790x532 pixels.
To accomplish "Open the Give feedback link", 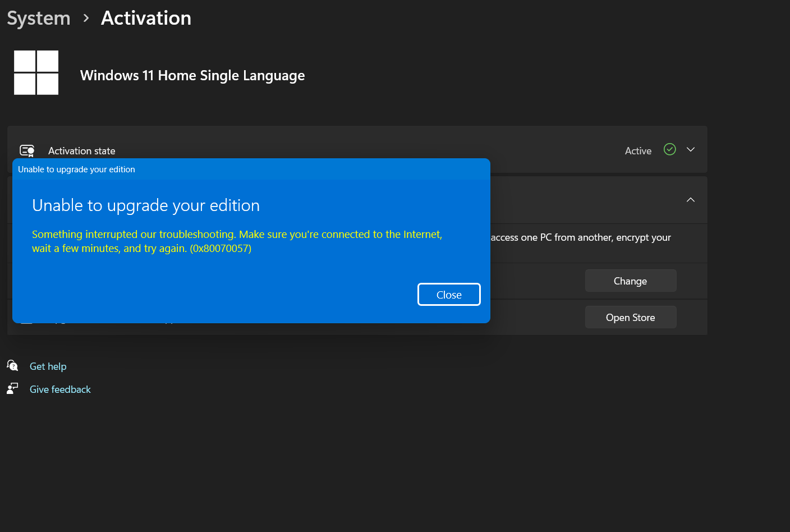I will point(59,389).
